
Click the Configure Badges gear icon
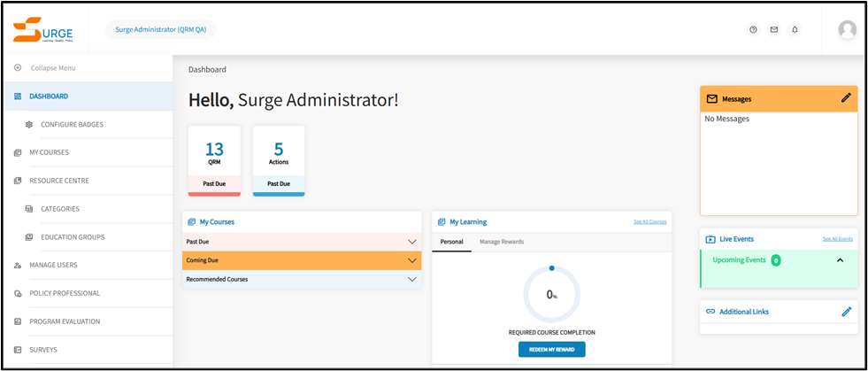[x=29, y=125]
